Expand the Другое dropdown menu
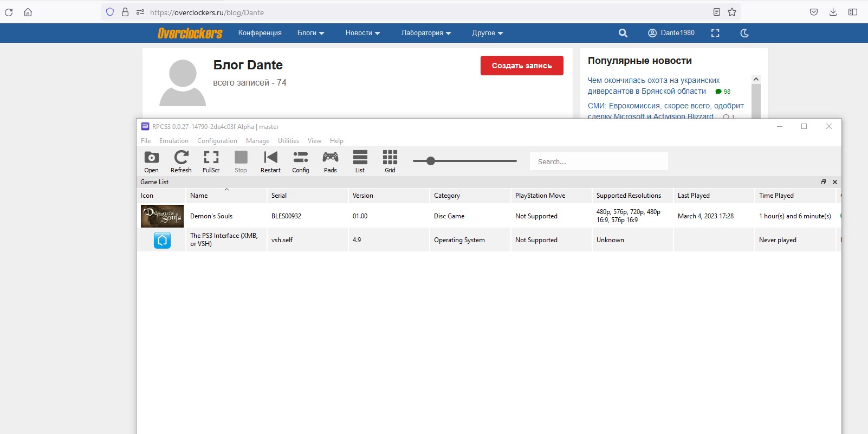 488,33
